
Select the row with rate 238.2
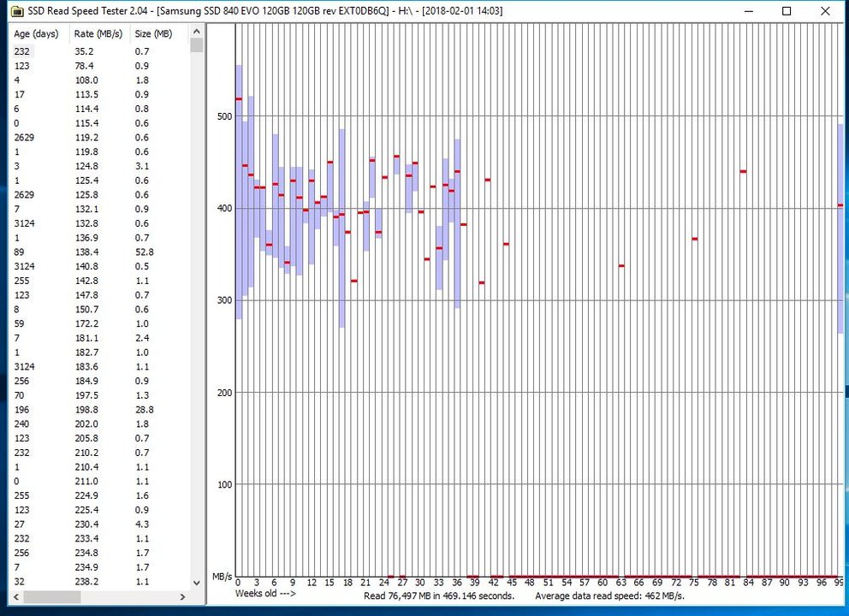(x=100, y=582)
